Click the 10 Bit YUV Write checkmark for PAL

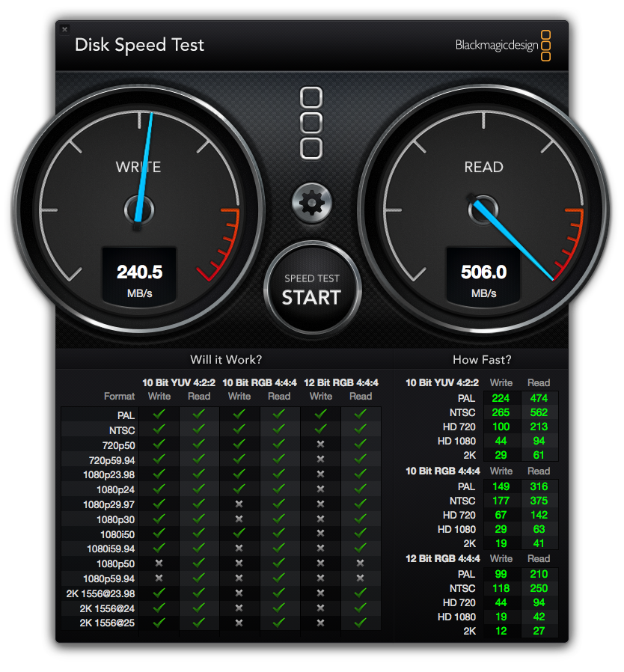tap(159, 414)
